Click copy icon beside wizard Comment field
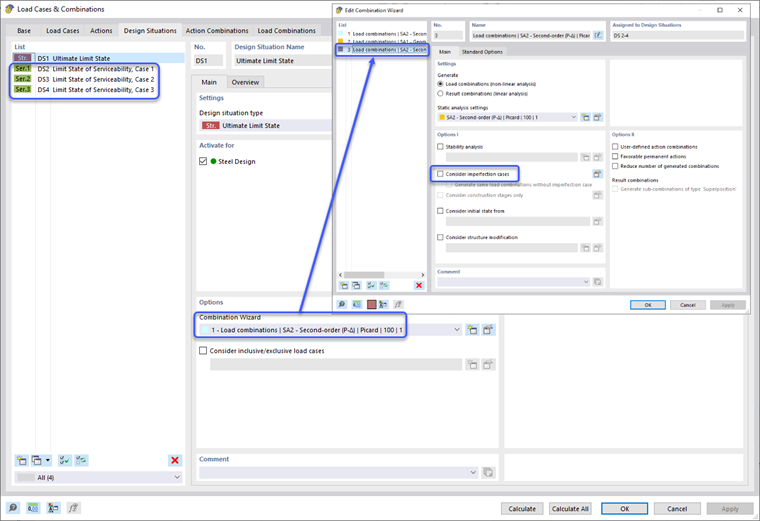This screenshot has width=760, height=521. click(x=598, y=282)
